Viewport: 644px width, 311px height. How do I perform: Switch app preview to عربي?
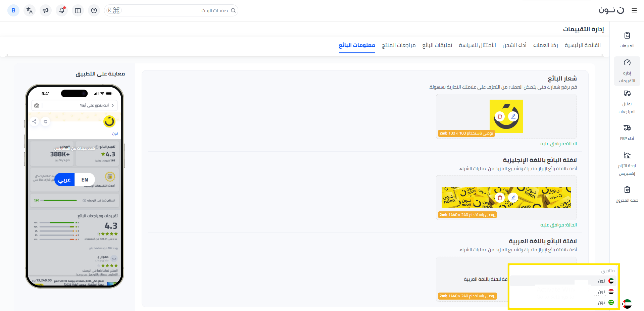(64, 180)
